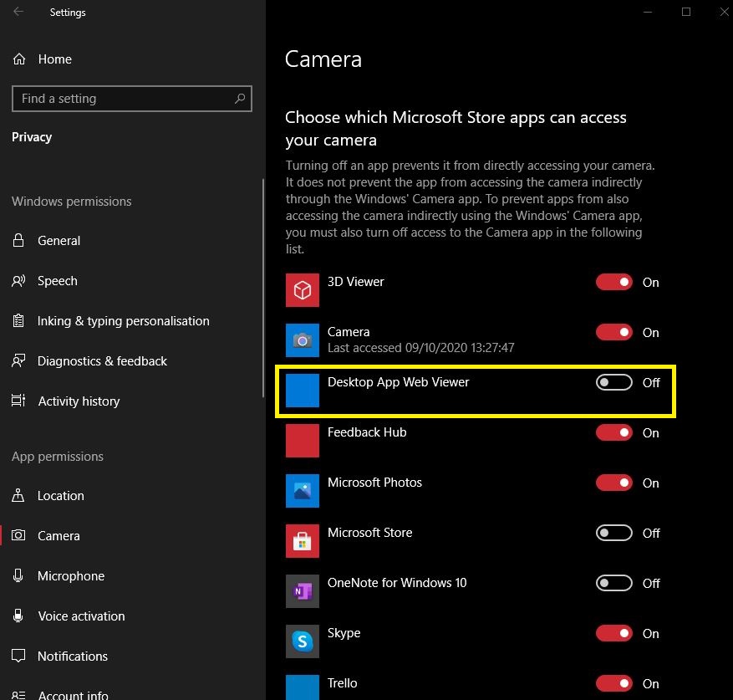Click the 'Trello' label

[342, 682]
